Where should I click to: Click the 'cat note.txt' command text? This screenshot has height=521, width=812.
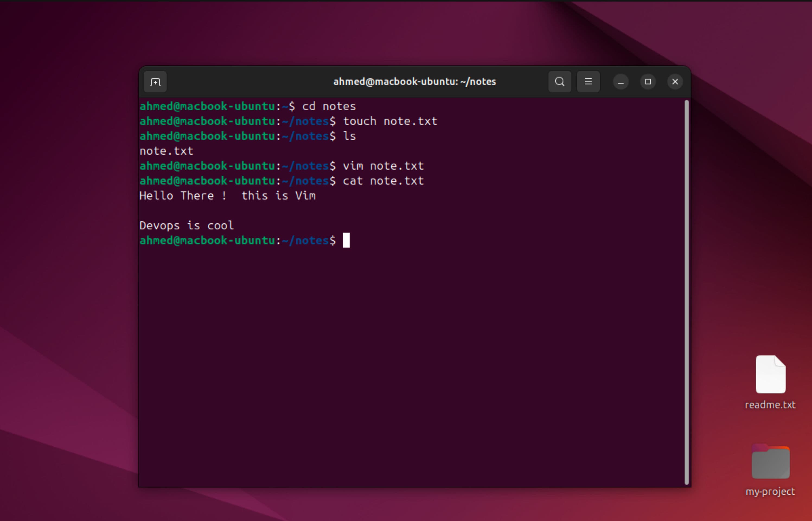pos(383,181)
